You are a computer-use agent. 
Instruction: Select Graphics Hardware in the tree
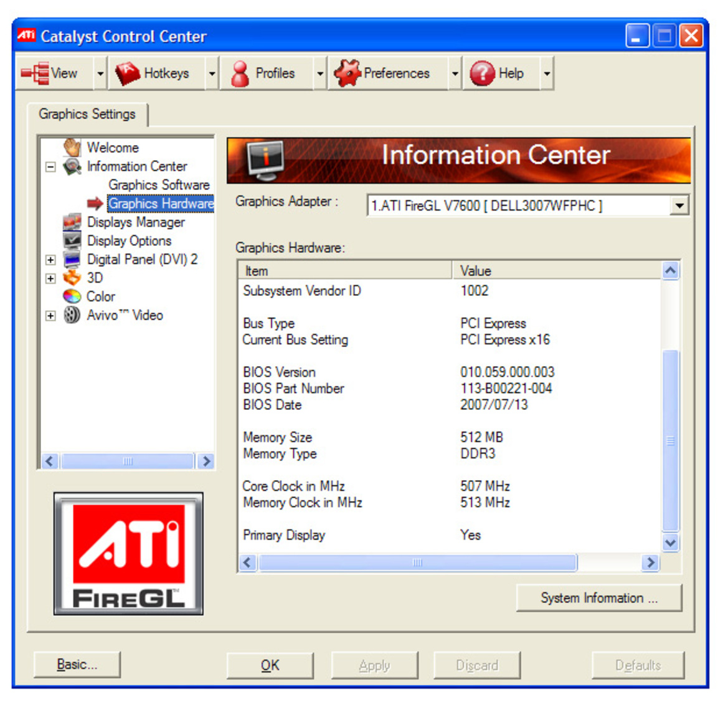tap(161, 204)
